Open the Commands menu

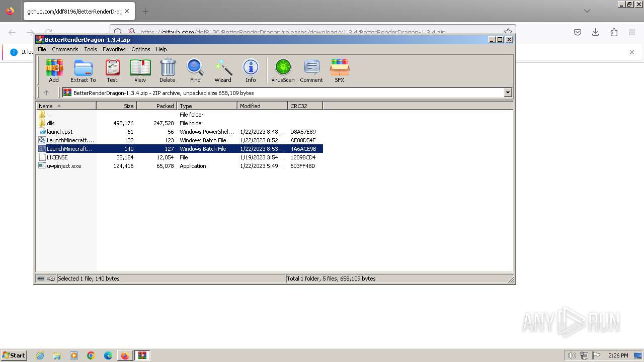tap(65, 49)
